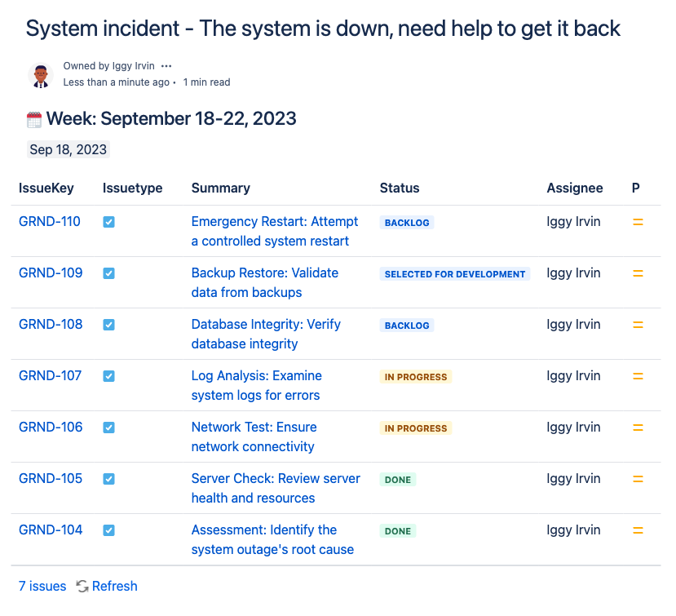Select the Medium priority icon on GRND-110
Image resolution: width=676 pixels, height=616 pixels.
pos(637,221)
